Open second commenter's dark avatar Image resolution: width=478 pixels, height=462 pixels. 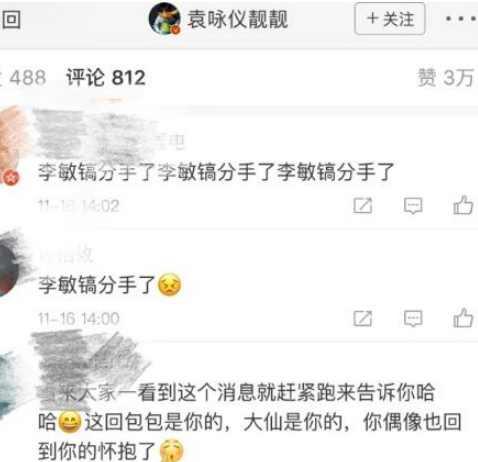coord(10,267)
